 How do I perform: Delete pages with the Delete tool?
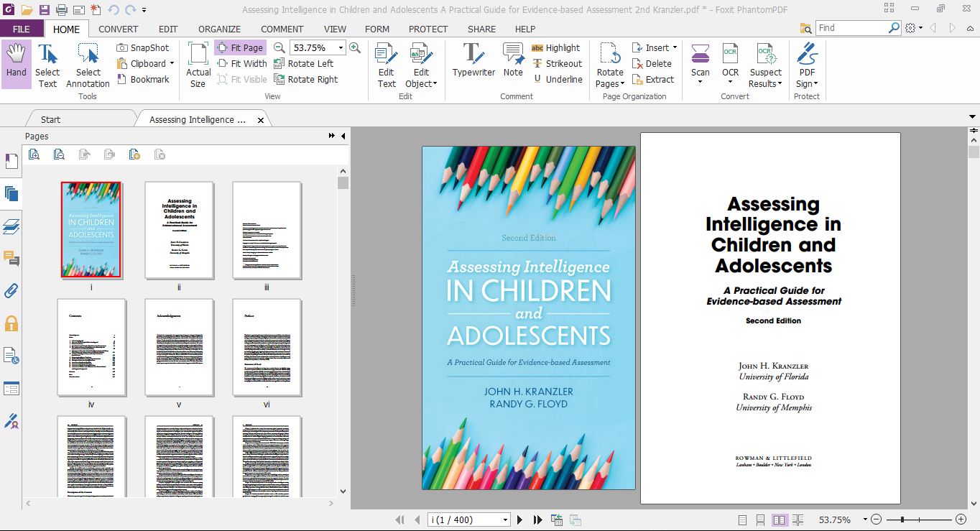(x=652, y=63)
